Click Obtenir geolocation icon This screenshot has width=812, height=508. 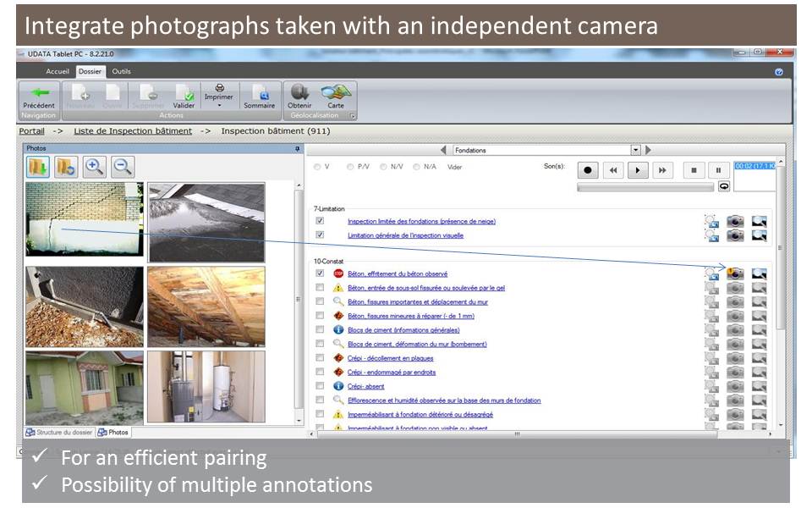[x=299, y=94]
